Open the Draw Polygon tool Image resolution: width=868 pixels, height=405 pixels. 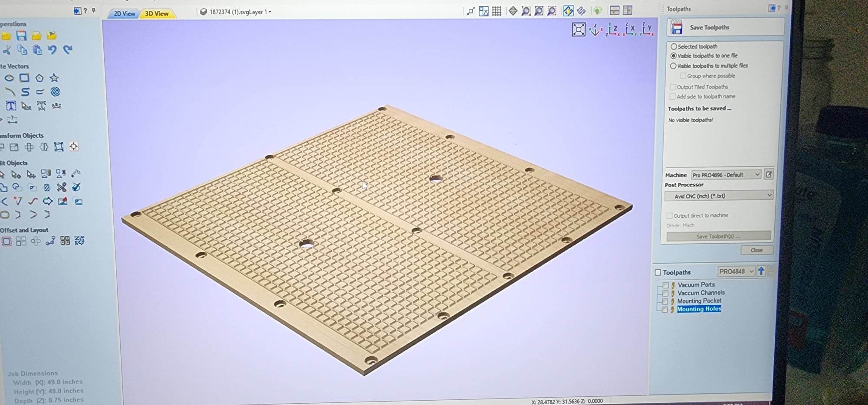(39, 78)
